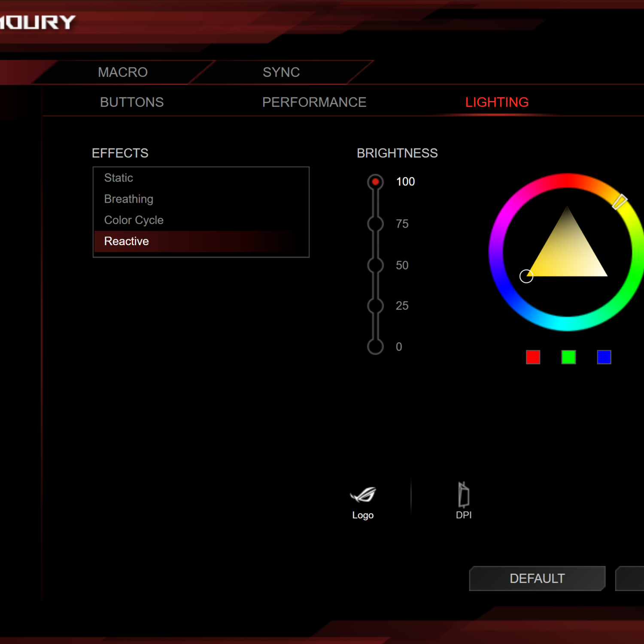Set brightness to 50
This screenshot has height=644, width=644.
tap(375, 265)
